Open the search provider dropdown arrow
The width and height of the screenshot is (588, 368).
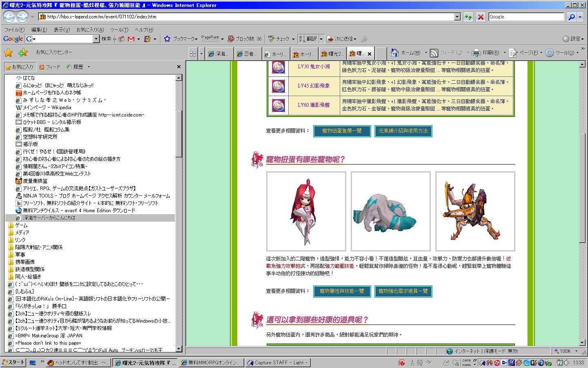click(580, 17)
